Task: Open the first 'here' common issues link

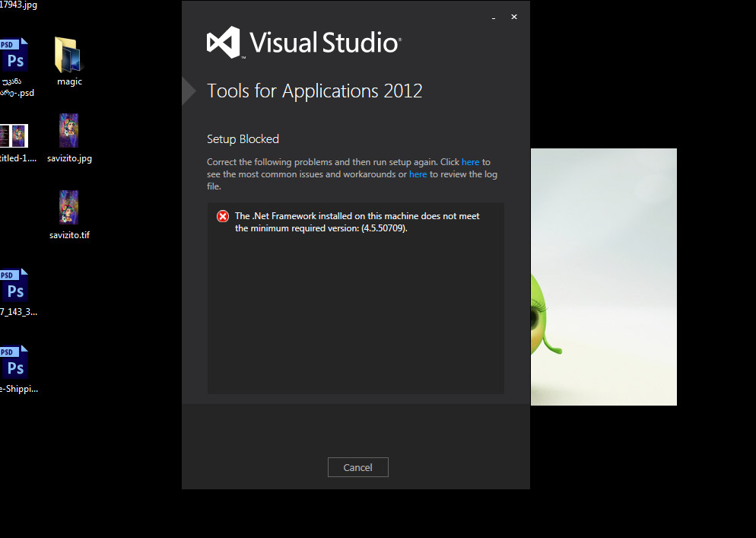Action: pos(470,162)
